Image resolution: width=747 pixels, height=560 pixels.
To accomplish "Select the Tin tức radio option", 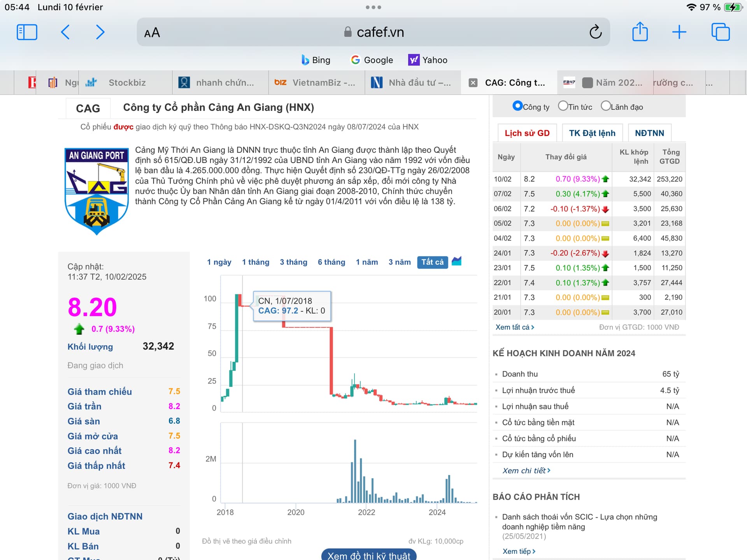I will coord(563,106).
